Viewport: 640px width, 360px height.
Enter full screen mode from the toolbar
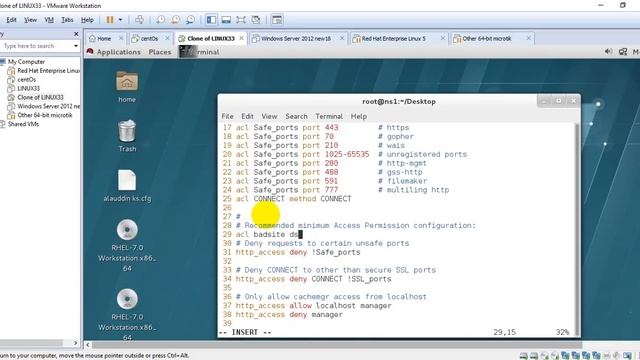tap(241, 20)
